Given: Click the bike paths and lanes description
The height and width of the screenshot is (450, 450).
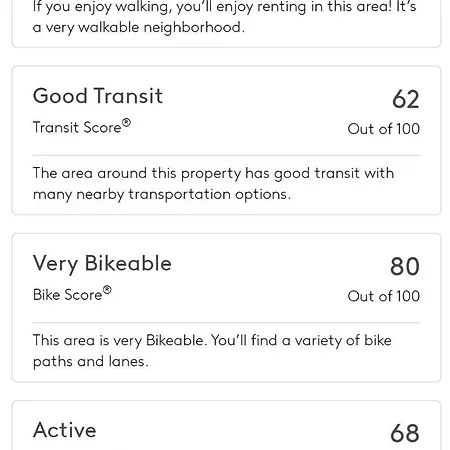Looking at the screenshot, I should click(x=212, y=351).
